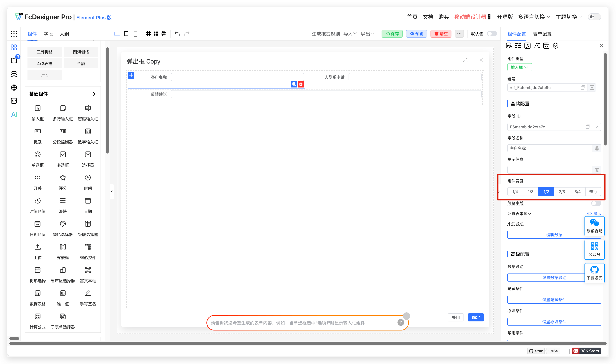
Task: Open the validation shield icon tab
Action: [x=556, y=46]
